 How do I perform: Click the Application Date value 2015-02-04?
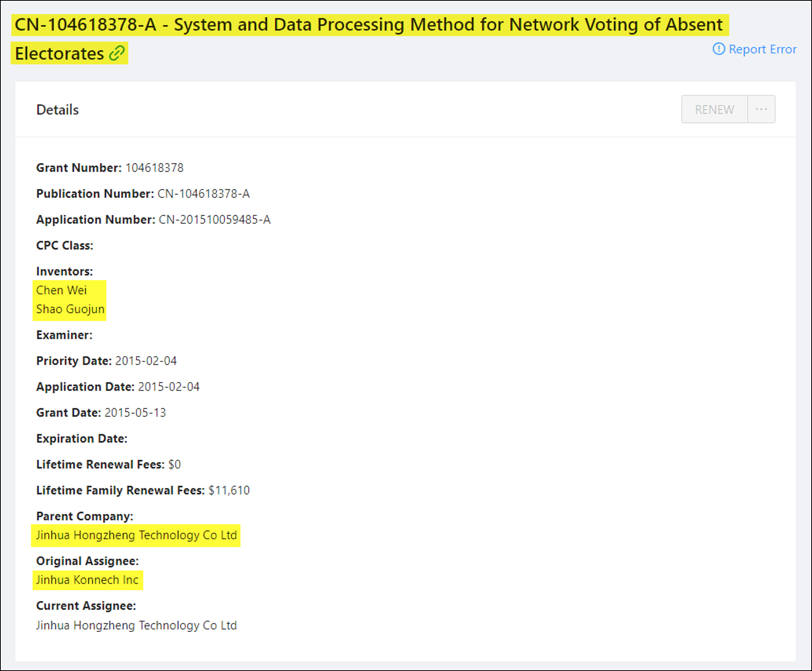(x=169, y=387)
